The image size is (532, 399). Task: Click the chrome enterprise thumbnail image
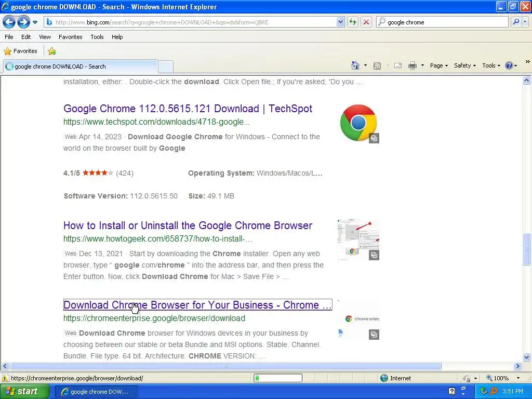358,320
